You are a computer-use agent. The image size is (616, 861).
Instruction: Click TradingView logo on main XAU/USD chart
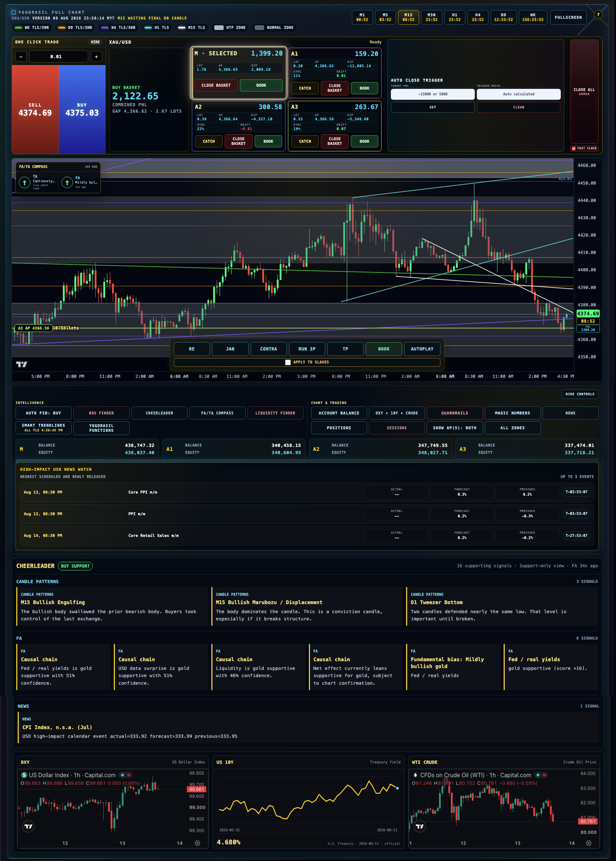22,364
